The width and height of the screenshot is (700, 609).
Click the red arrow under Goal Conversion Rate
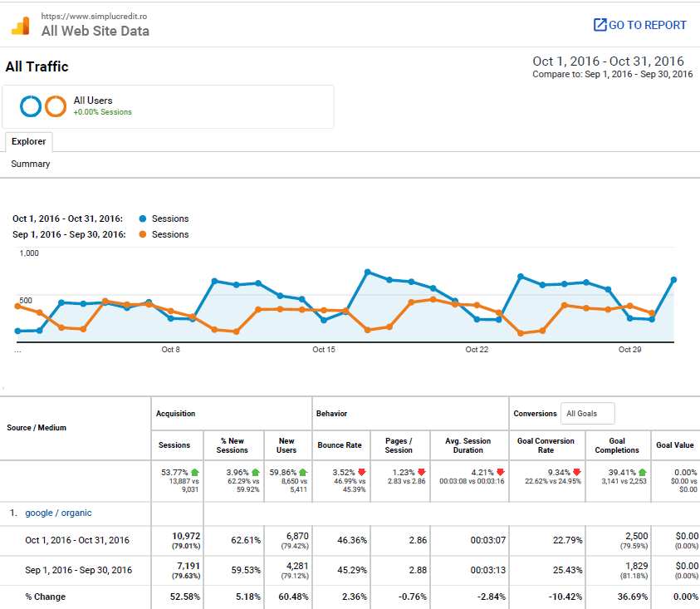click(576, 472)
